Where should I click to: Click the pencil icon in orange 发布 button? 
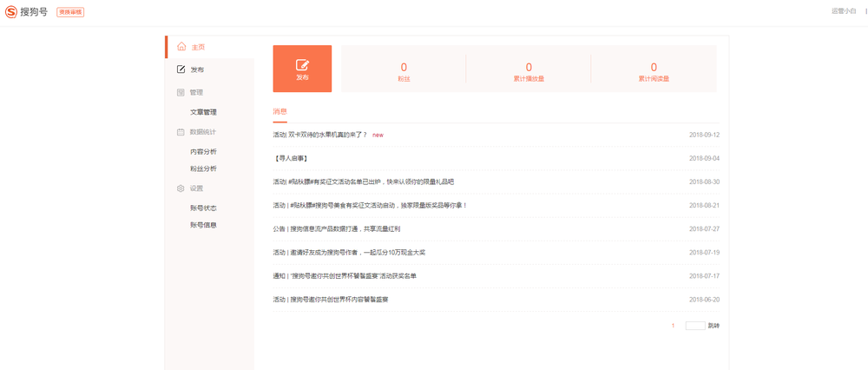(302, 65)
